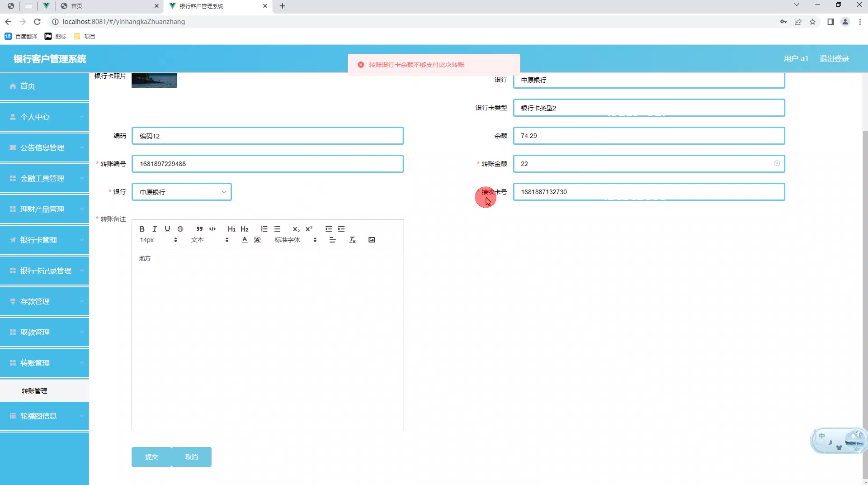Expand the 银行卡记录管理 sidebar menu
Image resolution: width=868 pixels, height=485 pixels.
[x=44, y=271]
